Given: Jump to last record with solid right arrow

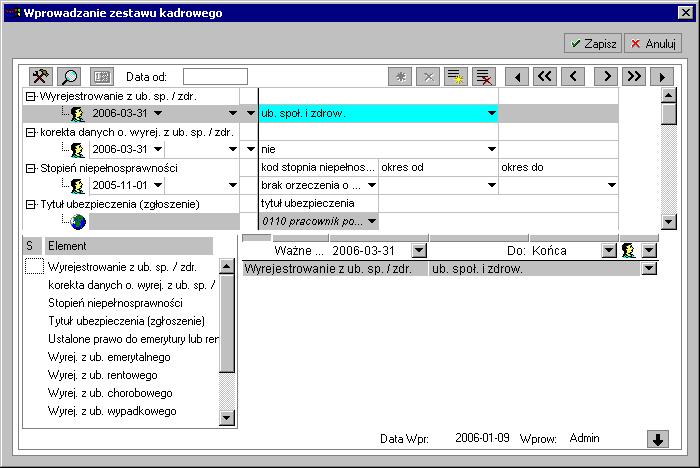Looking at the screenshot, I should click(x=662, y=77).
